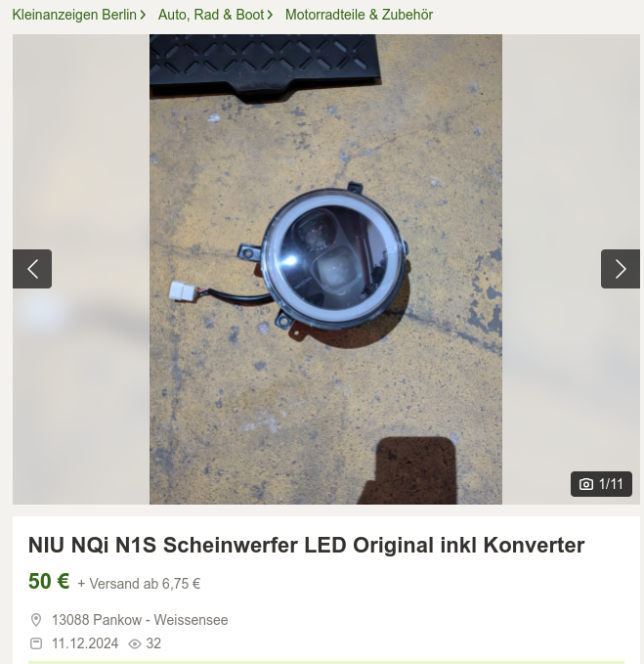Click the 13088 Pankow - Weissensee location

pyautogui.click(x=140, y=620)
